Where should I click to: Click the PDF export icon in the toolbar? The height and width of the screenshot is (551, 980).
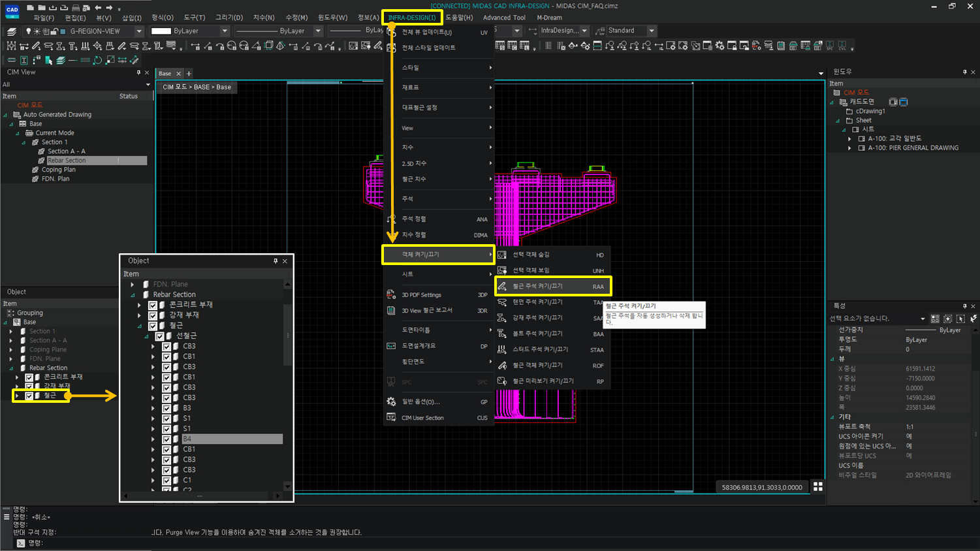(755, 44)
